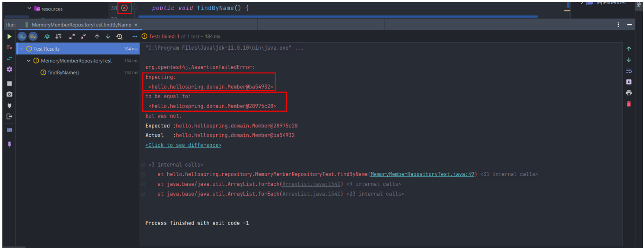Collapse the MemoryMemberRepositoryTest tree node
The height and width of the screenshot is (252, 644).
29,61
